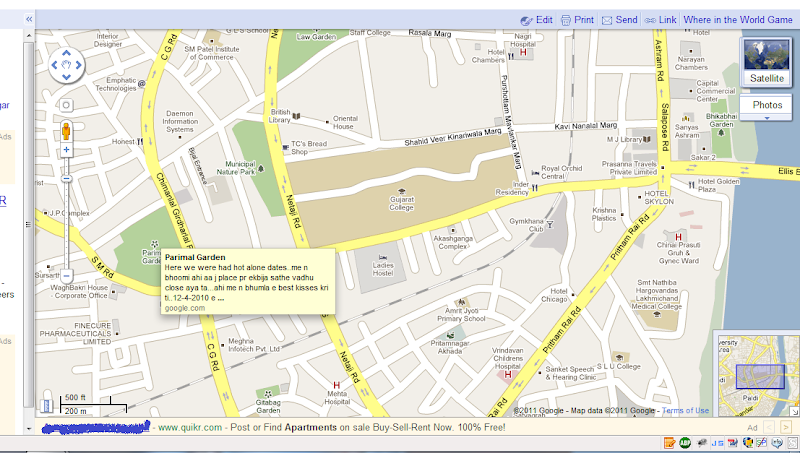Click the Ladies Hostel bed icon

[383, 257]
